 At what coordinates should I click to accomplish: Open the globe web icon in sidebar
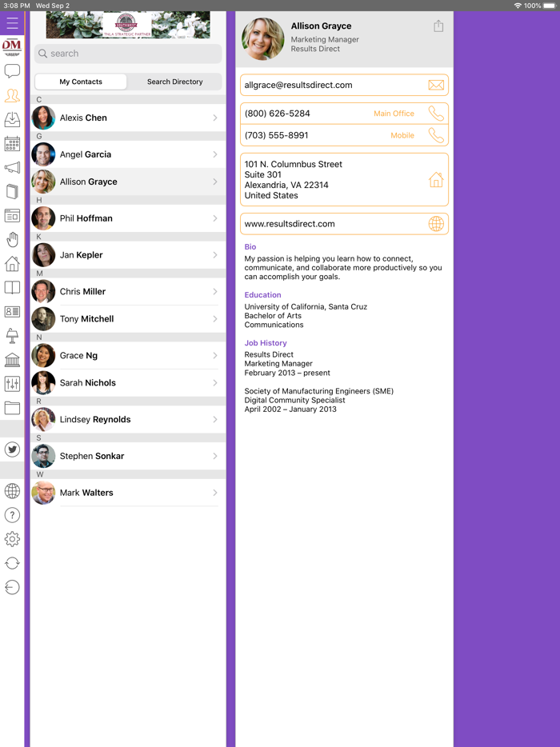(x=12, y=491)
